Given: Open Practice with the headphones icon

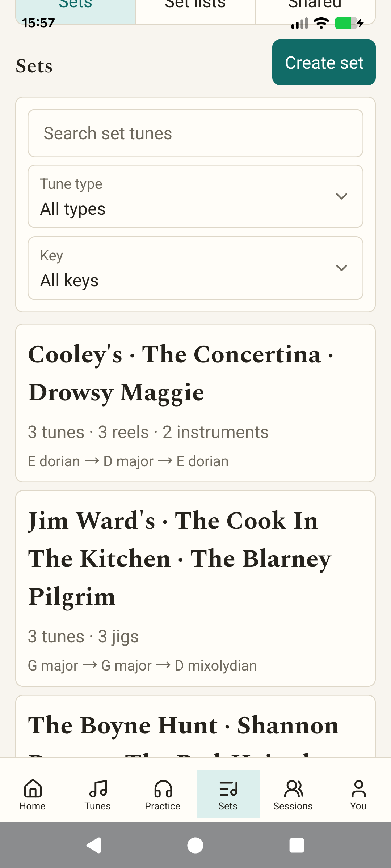Looking at the screenshot, I should 163,788.
